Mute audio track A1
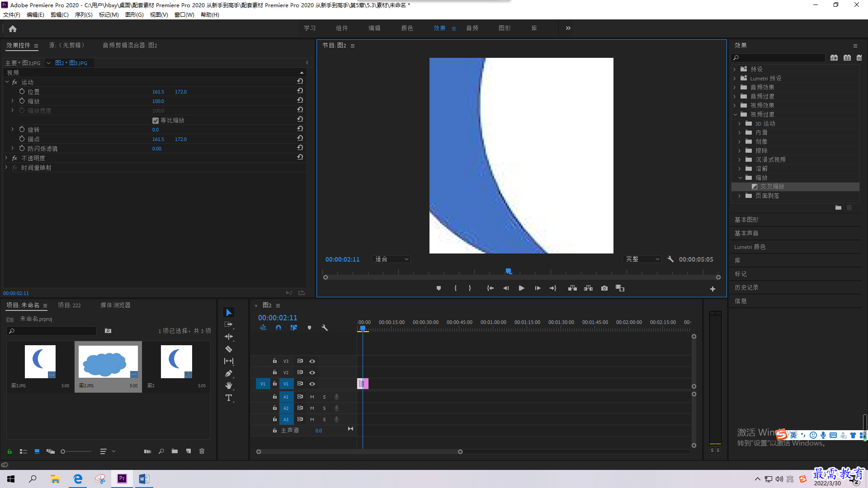The width and height of the screenshot is (868, 488). (x=312, y=397)
